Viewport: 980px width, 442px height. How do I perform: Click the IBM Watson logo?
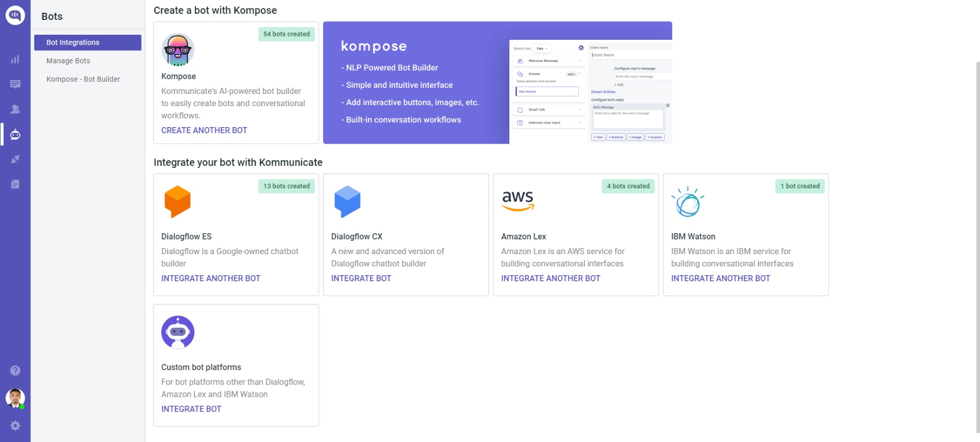[688, 202]
